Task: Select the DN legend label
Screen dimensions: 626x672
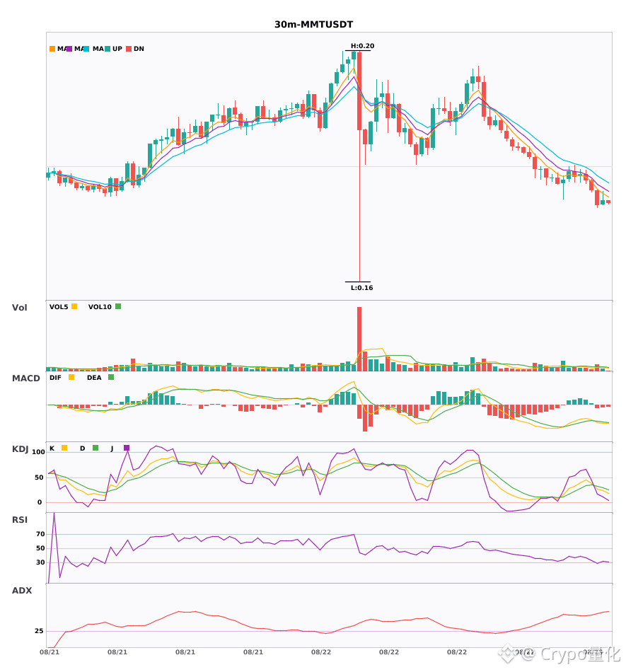Action: (x=139, y=49)
